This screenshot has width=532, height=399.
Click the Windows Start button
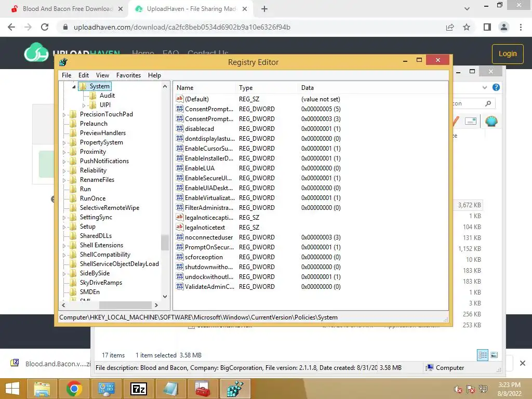click(12, 389)
